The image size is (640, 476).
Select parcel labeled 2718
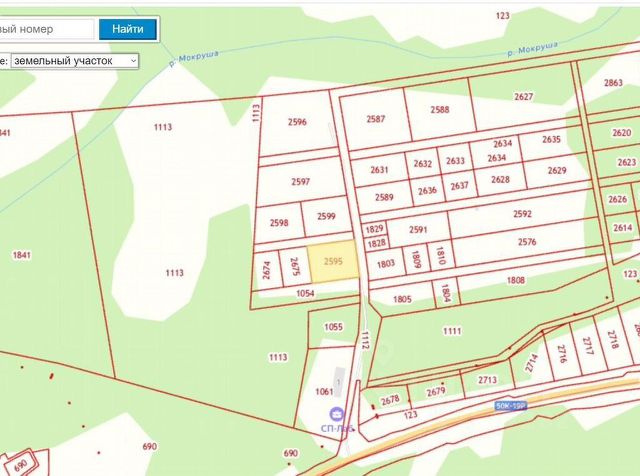tap(613, 339)
